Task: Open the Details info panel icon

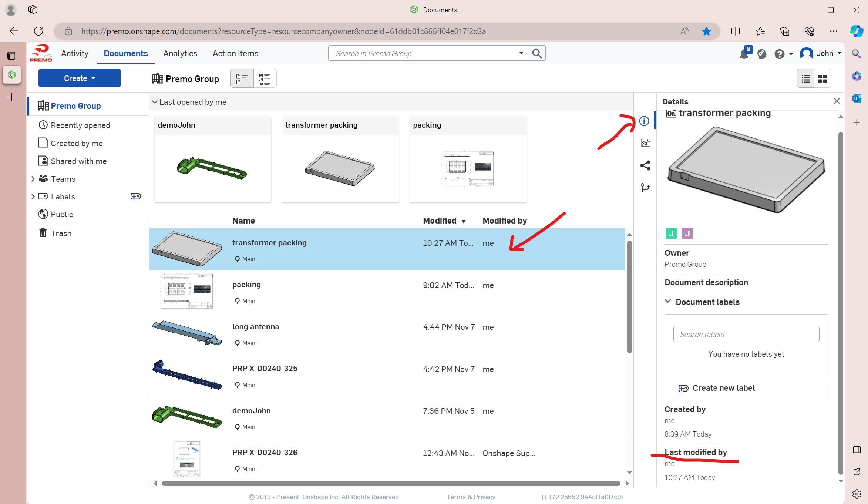Action: (644, 121)
